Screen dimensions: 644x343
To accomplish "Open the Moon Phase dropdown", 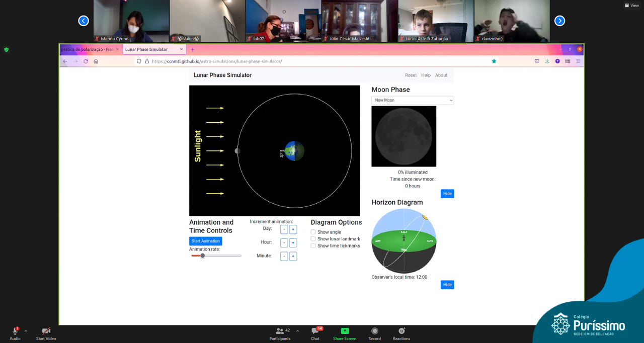I will tap(413, 100).
